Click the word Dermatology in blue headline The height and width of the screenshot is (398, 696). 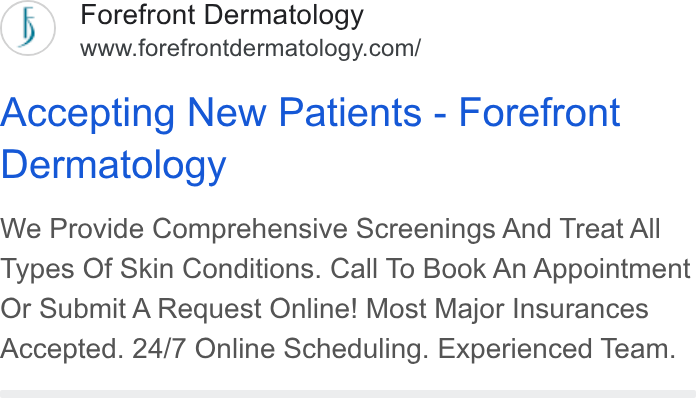[114, 165]
